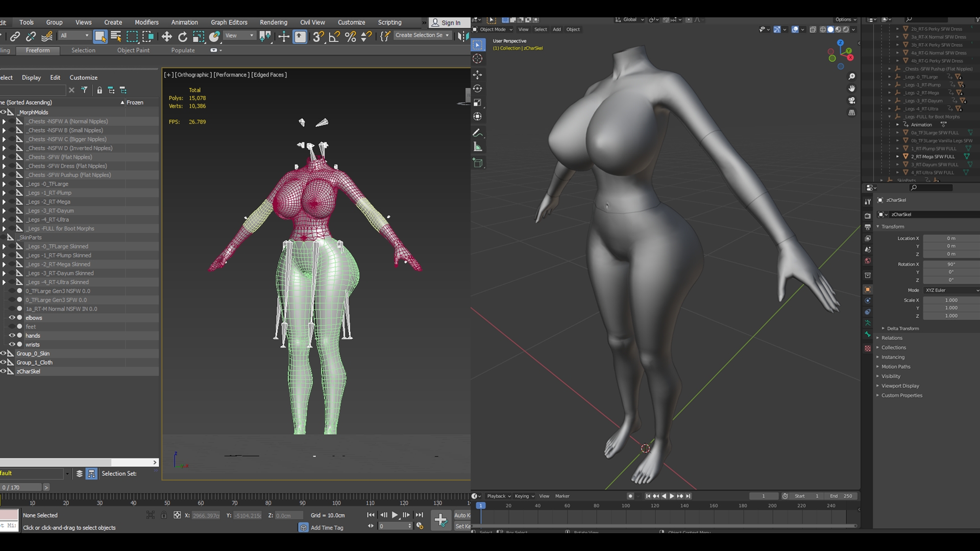This screenshot has width=980, height=551.
Task: Click the Select and Link chain icon
Action: point(15,36)
